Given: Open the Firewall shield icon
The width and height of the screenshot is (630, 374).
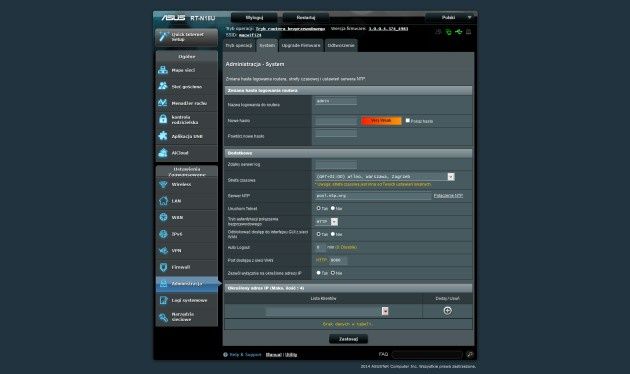Looking at the screenshot, I should click(163, 267).
